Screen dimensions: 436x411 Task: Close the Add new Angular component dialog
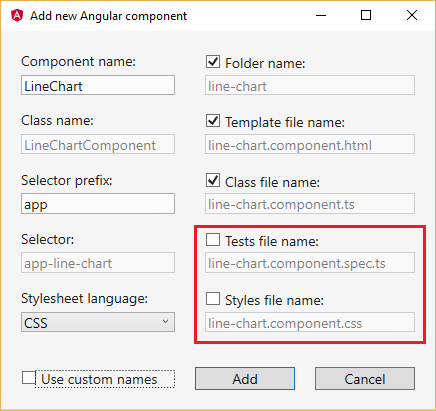[x=412, y=15]
